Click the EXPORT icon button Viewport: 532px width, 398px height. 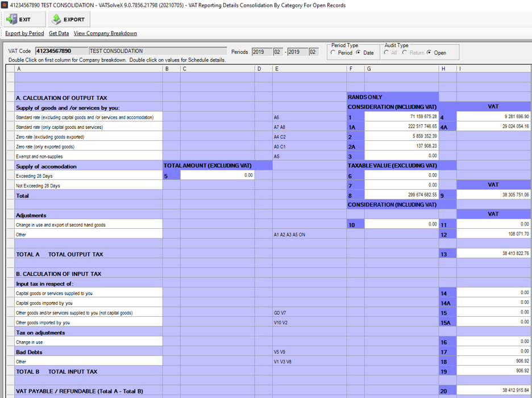coord(68,19)
